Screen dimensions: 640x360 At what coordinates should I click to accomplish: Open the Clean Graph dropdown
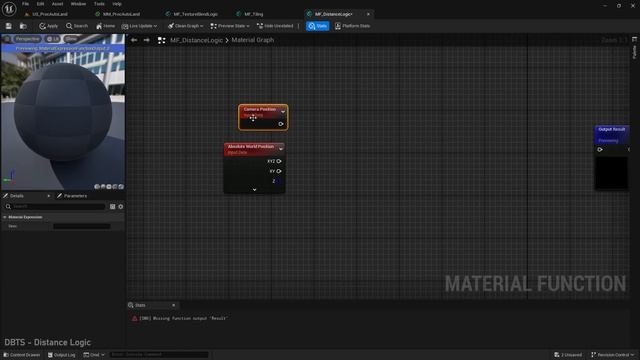(186, 26)
